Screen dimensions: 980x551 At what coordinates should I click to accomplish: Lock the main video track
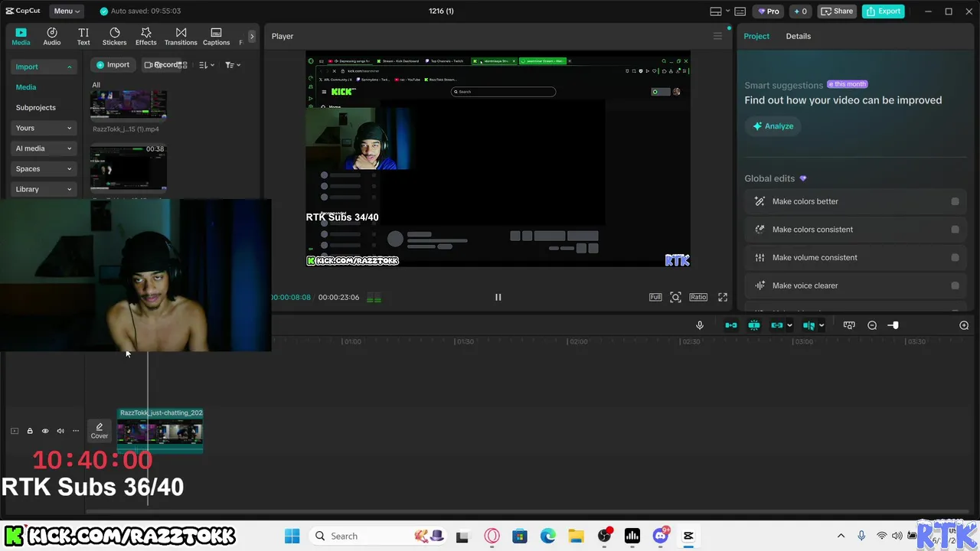(30, 431)
